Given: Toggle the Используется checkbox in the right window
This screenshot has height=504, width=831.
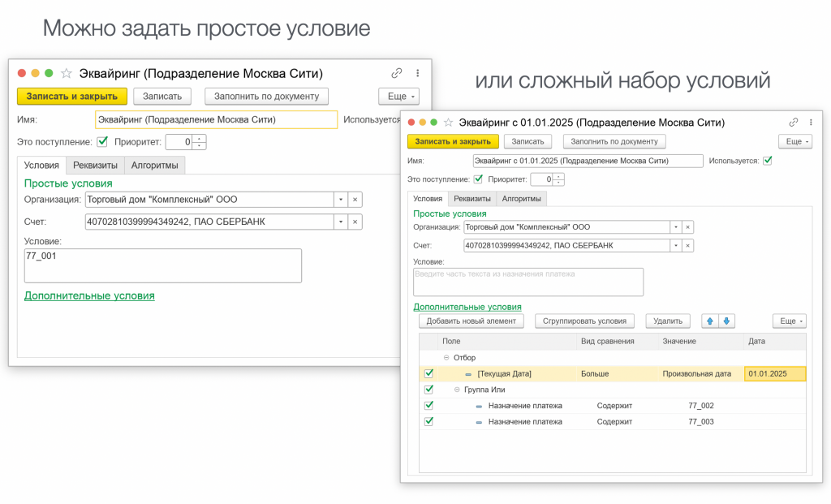Looking at the screenshot, I should click(768, 161).
